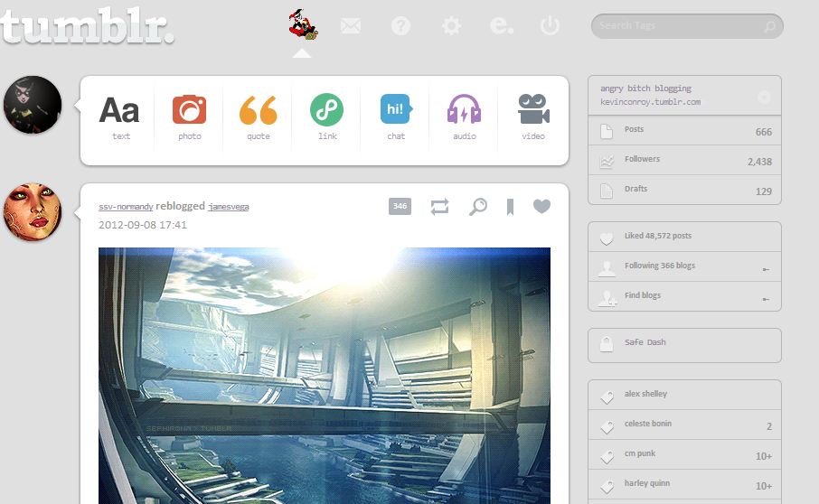Screen dimensions: 819x504
Task: Click your own dark-haired avatar
Action: pyautogui.click(x=33, y=105)
